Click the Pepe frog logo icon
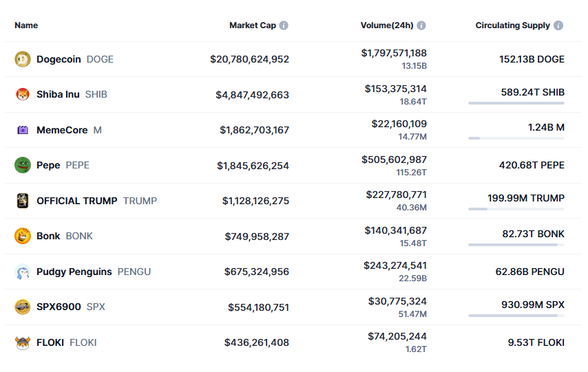Image resolution: width=588 pixels, height=372 pixels. click(x=23, y=165)
